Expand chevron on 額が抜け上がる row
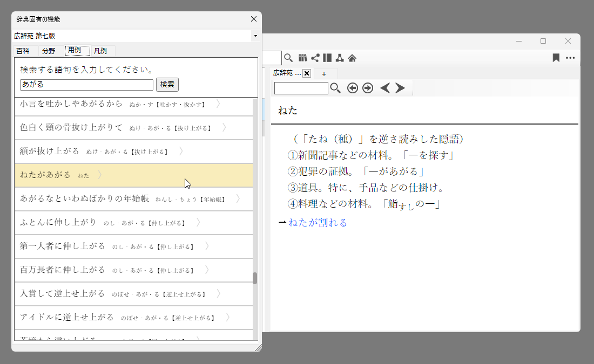 coord(181,152)
